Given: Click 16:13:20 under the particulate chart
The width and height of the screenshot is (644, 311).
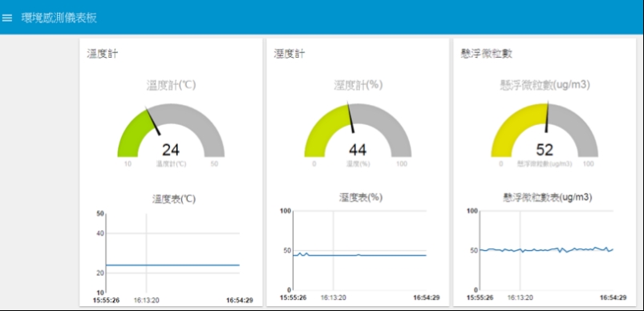Looking at the screenshot, I should click(x=520, y=298).
